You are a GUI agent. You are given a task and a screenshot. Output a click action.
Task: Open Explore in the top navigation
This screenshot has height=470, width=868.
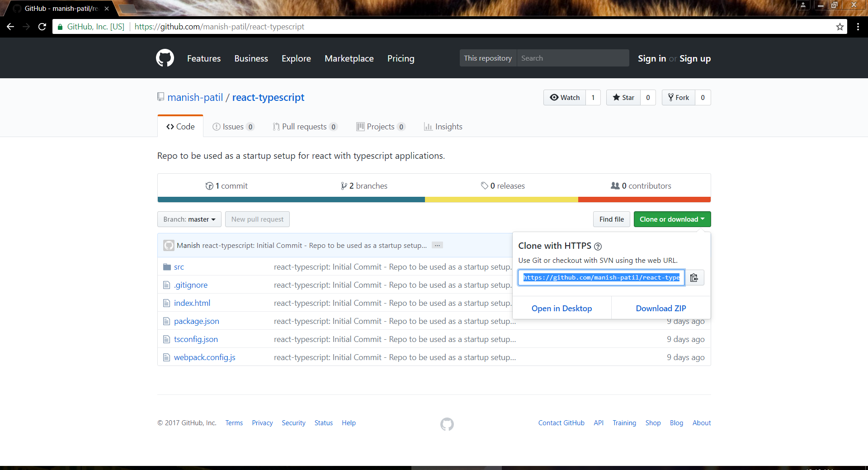[296, 58]
